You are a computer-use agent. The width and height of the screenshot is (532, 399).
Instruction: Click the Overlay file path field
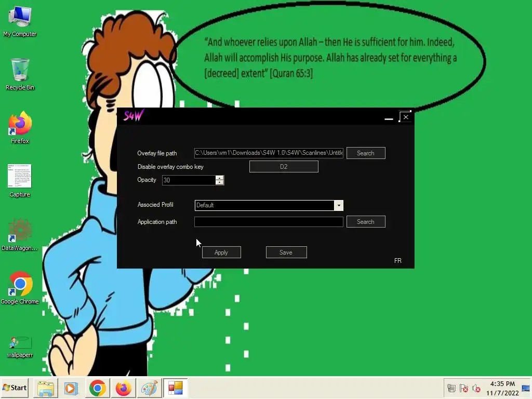click(269, 153)
